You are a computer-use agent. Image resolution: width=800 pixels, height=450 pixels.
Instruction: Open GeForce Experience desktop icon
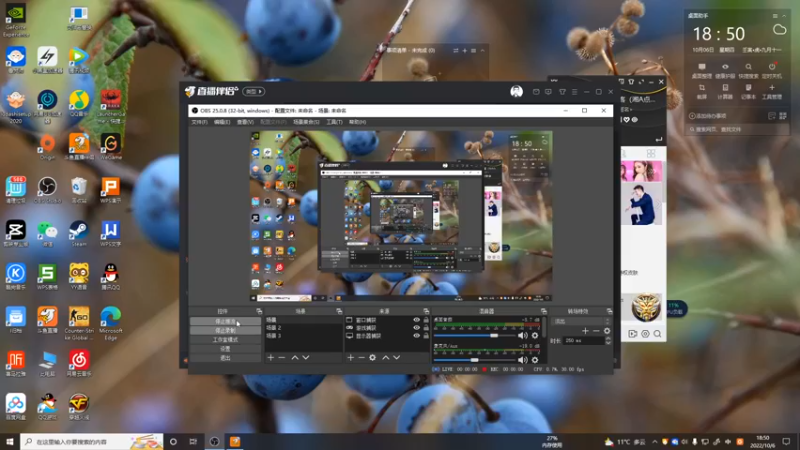point(16,21)
